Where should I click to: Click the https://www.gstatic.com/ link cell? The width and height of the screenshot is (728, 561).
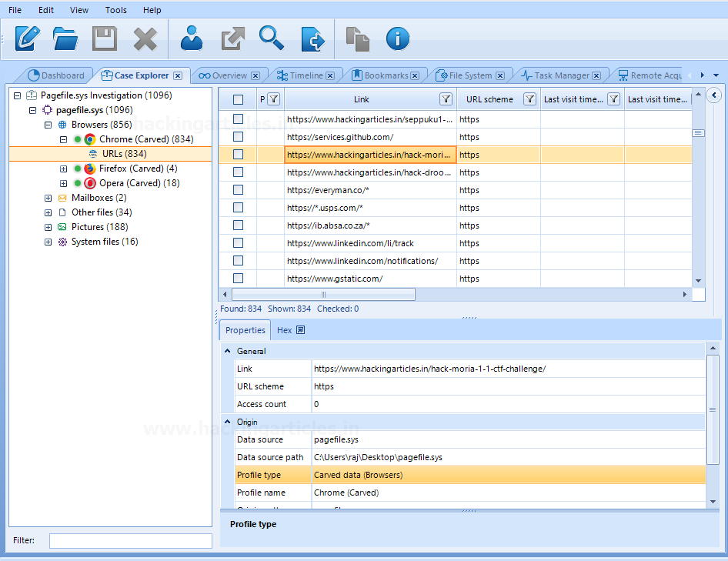[370, 279]
